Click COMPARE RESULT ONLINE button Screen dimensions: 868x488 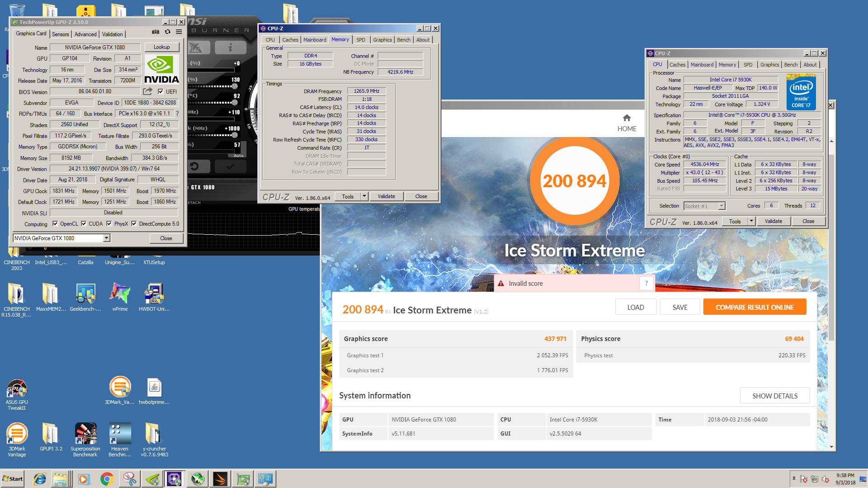(x=754, y=307)
